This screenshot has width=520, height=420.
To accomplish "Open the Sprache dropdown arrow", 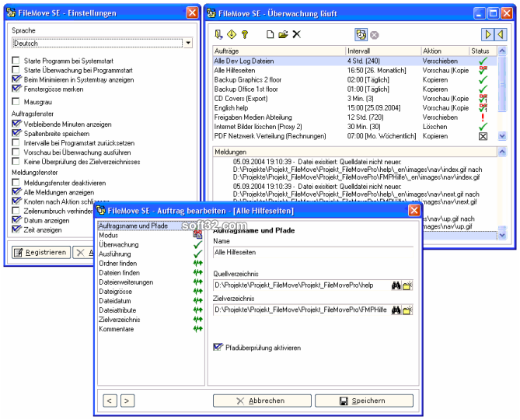I will 188,43.
